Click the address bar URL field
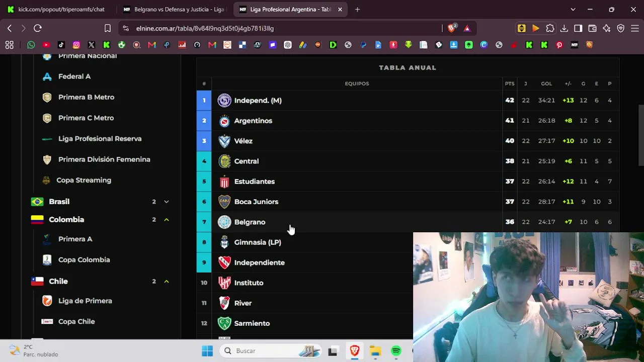Image resolution: width=644 pixels, height=362 pixels. tap(282, 28)
